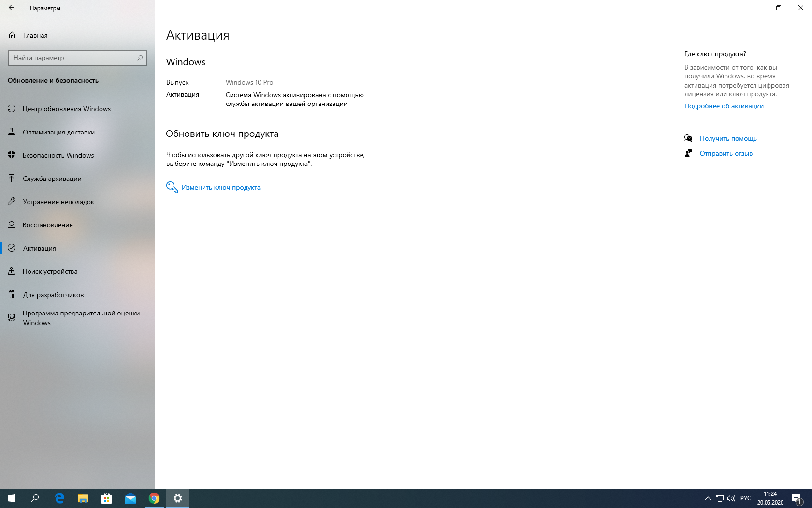
Task: Click the Безопасность Windows shield icon
Action: pyautogui.click(x=12, y=155)
